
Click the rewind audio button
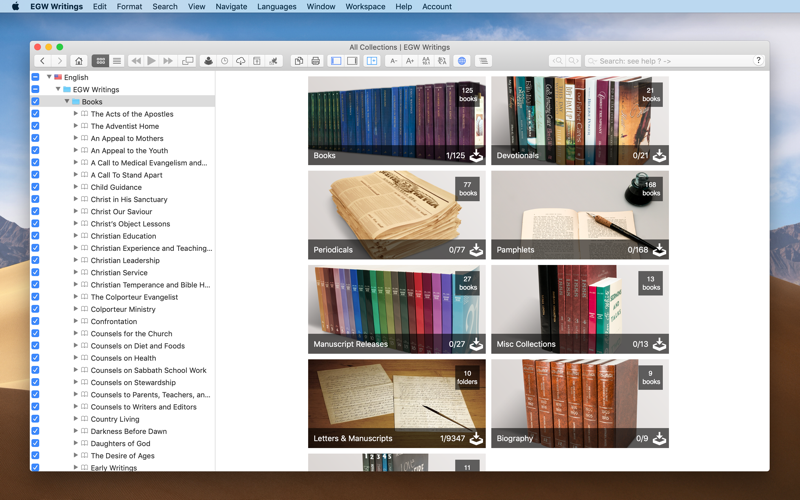[x=136, y=61]
